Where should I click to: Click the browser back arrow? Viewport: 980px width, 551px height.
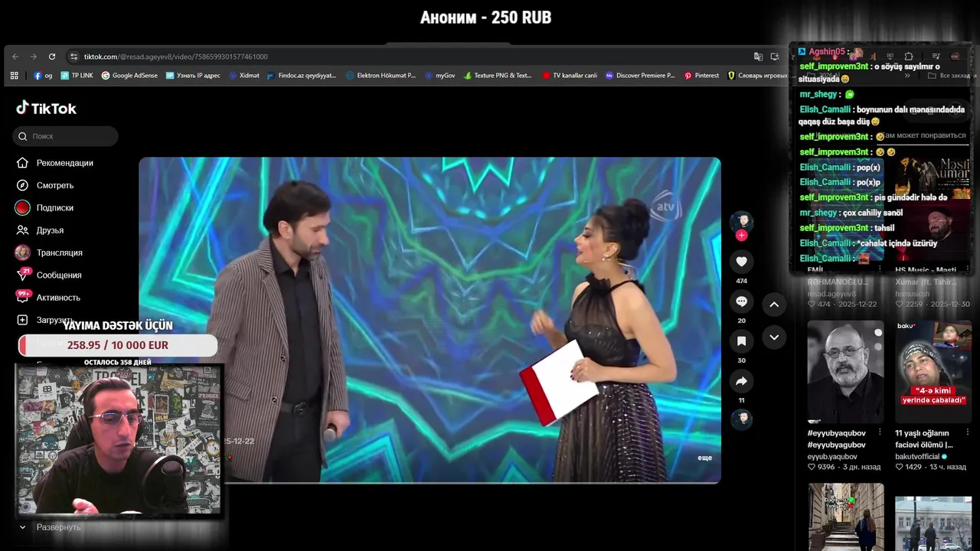(15, 57)
